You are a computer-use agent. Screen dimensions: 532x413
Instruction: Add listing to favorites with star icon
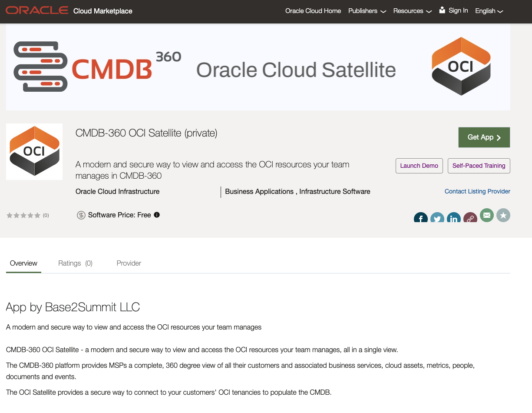click(x=503, y=215)
